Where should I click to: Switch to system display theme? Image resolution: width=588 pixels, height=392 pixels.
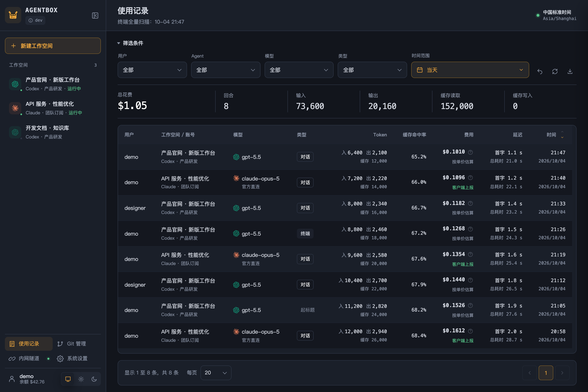coord(68,379)
